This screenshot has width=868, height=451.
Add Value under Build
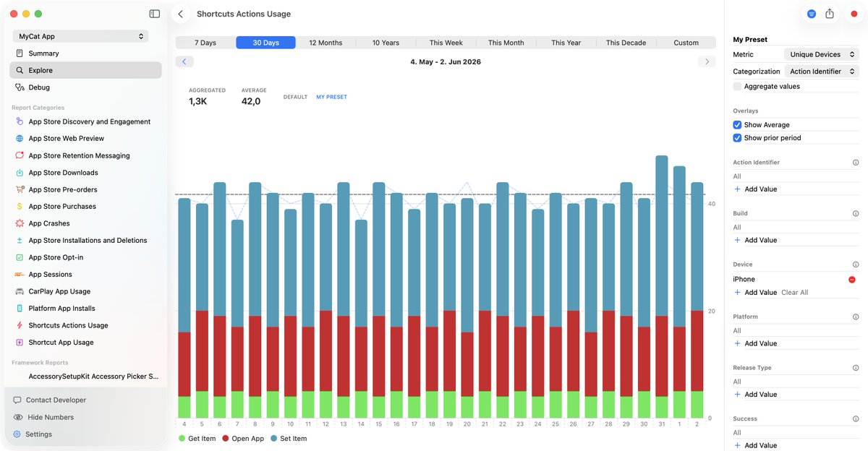[x=756, y=240]
